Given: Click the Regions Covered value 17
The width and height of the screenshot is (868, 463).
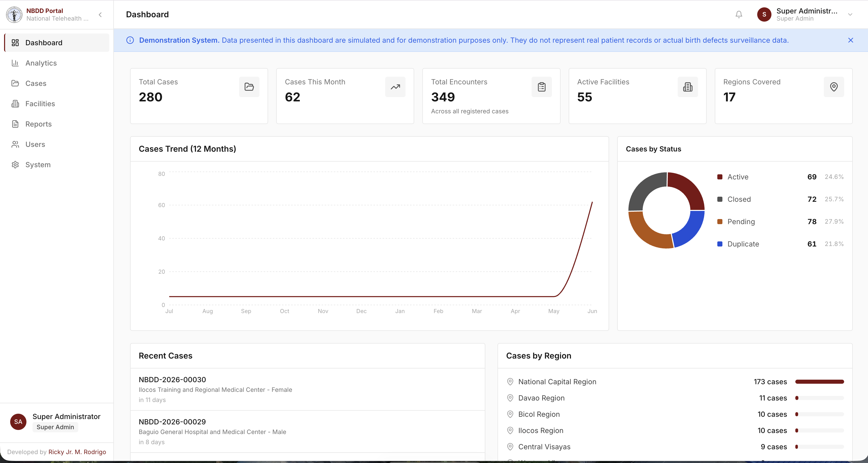Looking at the screenshot, I should 730,97.
